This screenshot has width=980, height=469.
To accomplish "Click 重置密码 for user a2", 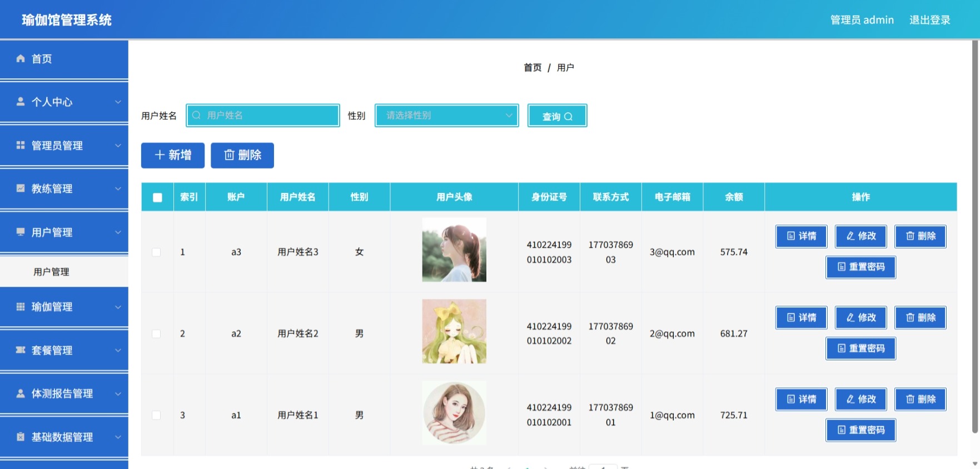I will (x=861, y=348).
